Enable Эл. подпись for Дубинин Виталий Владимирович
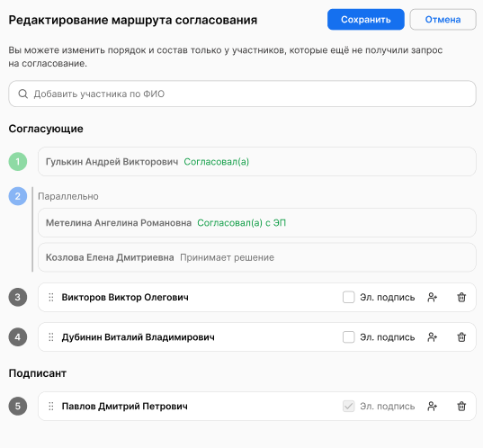This screenshot has width=483, height=448. point(349,337)
